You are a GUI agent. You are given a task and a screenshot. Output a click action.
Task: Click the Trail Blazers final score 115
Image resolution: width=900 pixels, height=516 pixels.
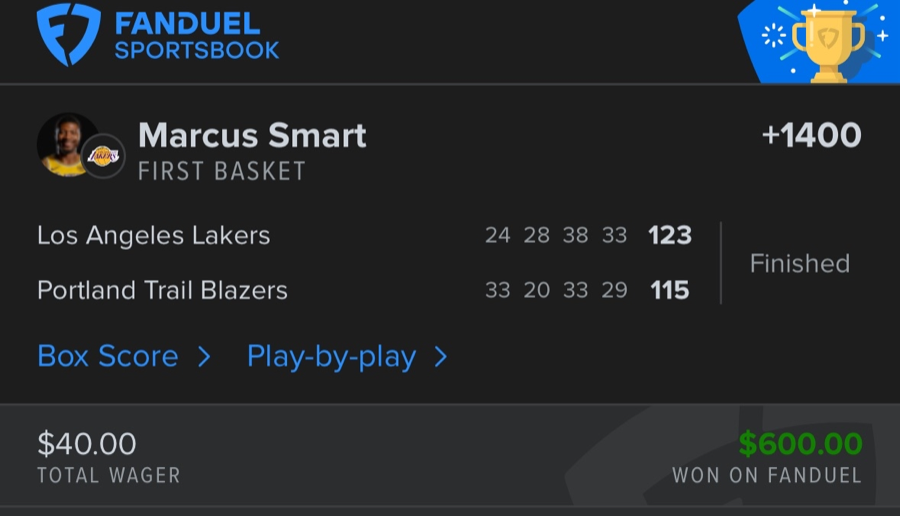point(669,290)
